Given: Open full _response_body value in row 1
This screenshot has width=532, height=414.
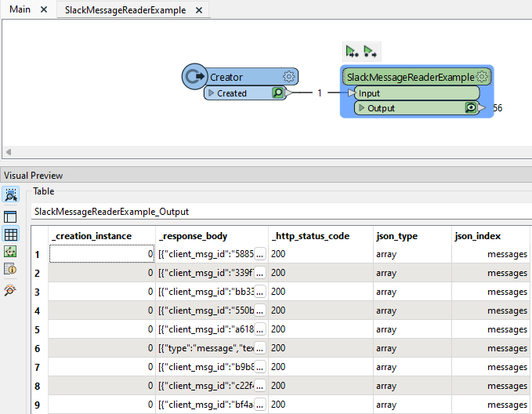Looking at the screenshot, I should click(x=259, y=254).
